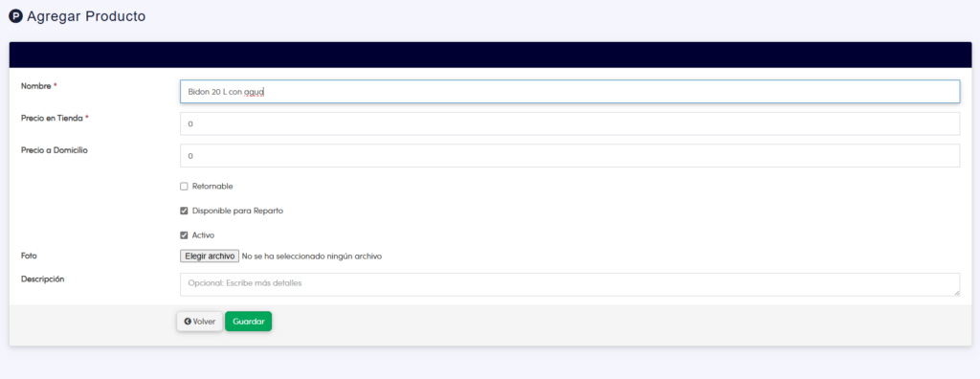The width and height of the screenshot is (980, 379).
Task: Go back with the Volver button
Action: pyautogui.click(x=199, y=322)
